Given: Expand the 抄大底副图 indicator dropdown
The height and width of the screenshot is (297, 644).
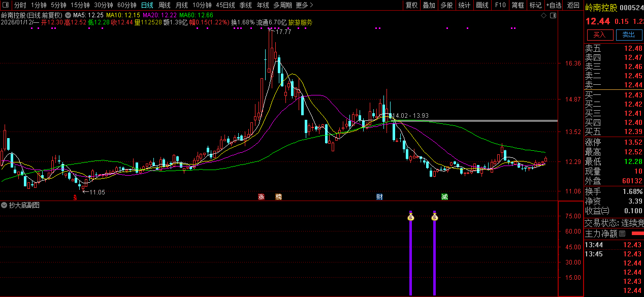Looking at the screenshot, I should [x=5, y=205].
